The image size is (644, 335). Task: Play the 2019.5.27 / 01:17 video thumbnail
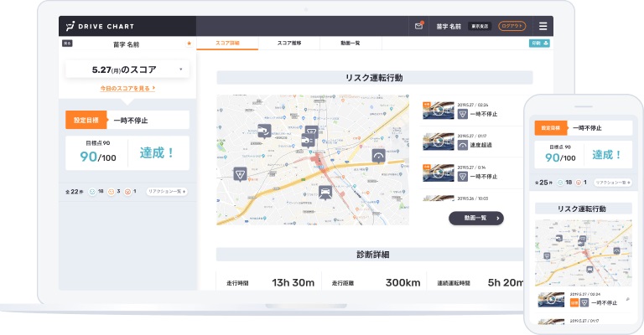(439, 142)
